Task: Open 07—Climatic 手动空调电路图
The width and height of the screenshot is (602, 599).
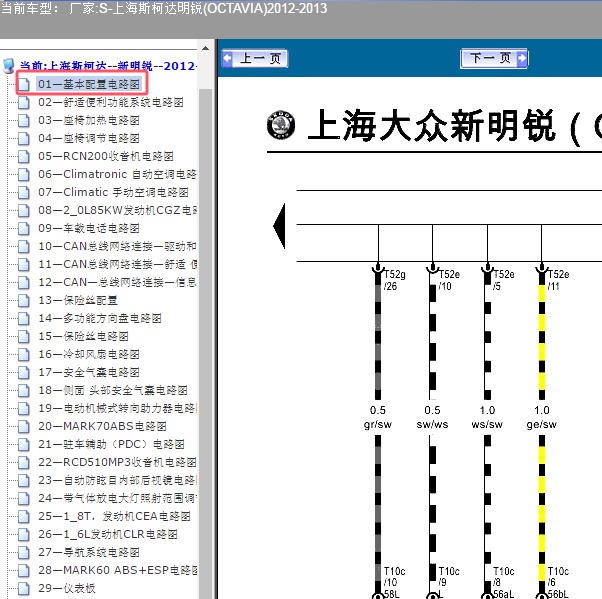Action: [113, 192]
